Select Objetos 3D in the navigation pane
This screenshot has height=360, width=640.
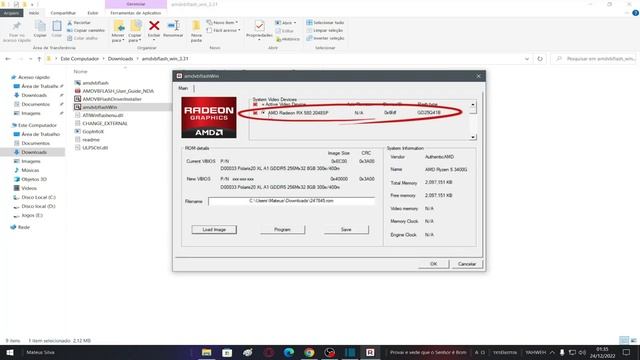pyautogui.click(x=34, y=179)
